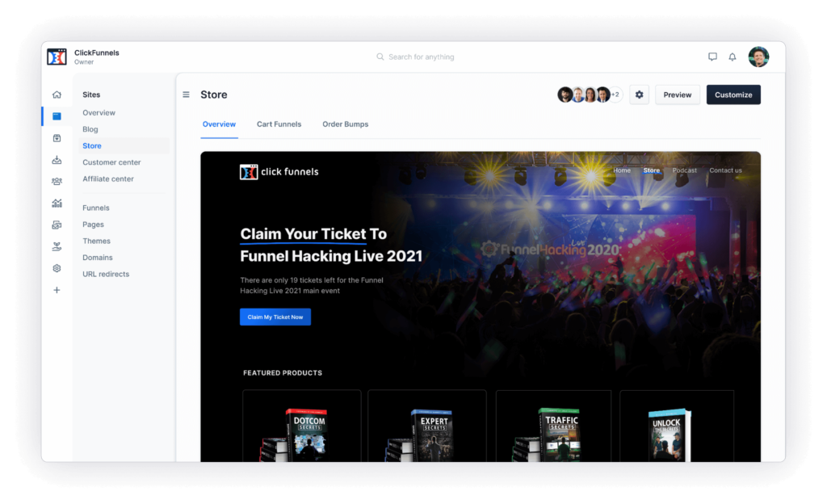Click the download inbox icon in sidebar
Screen dimensions: 827x504
pos(57,160)
